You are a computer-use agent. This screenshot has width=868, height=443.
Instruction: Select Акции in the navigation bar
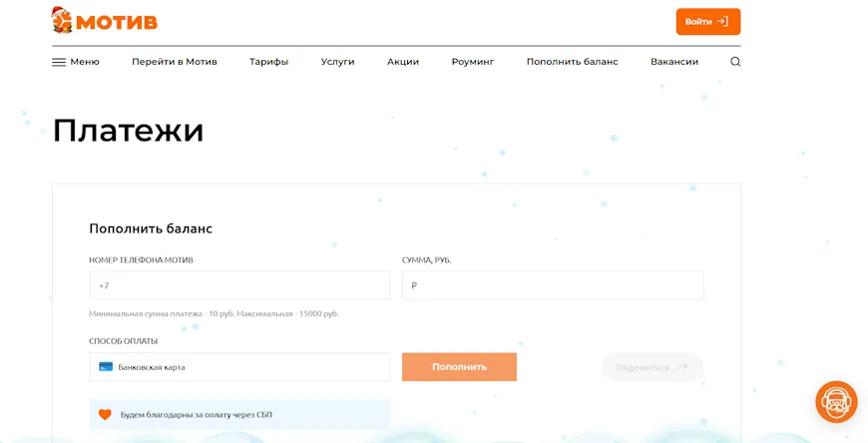coord(403,62)
